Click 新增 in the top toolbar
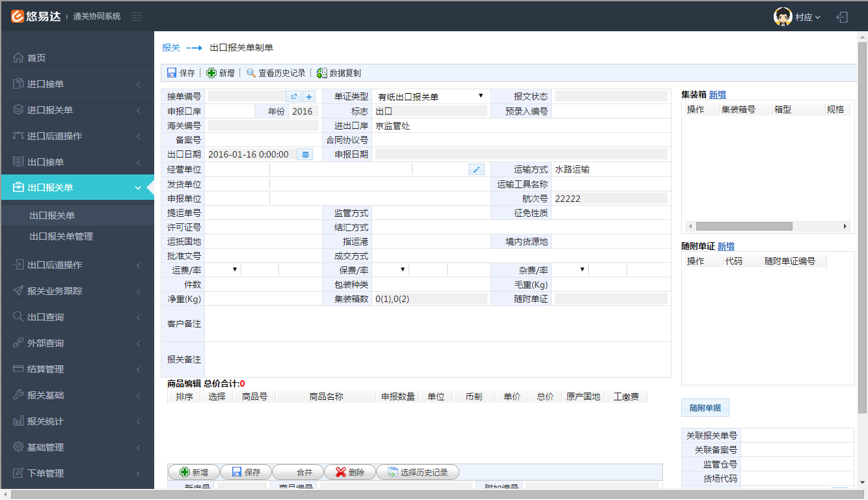Viewport: 868px width, 500px height. [x=221, y=73]
